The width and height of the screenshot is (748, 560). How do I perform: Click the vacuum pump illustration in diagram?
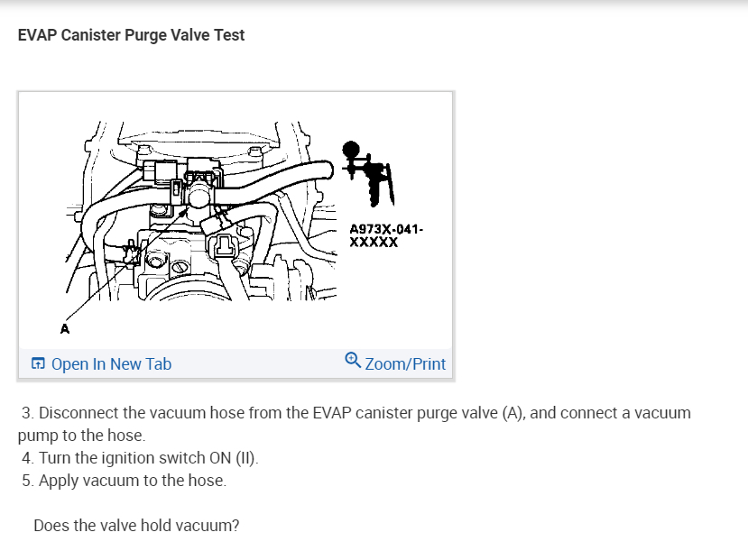(368, 173)
